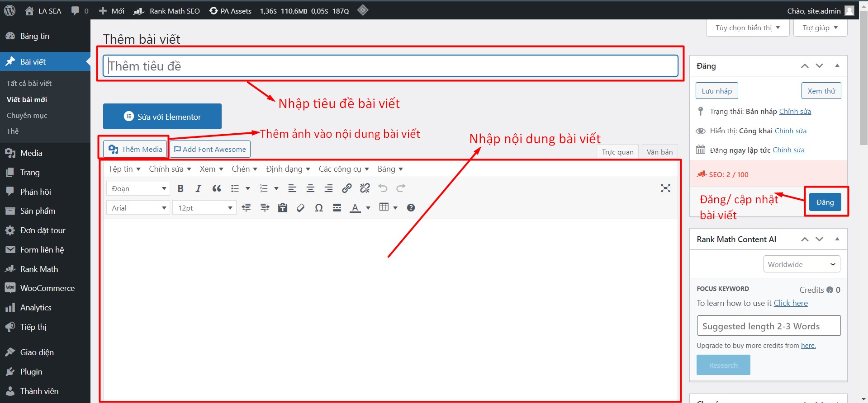Open the text color picker arrow
Viewport: 868px width, 403px height.
[368, 208]
